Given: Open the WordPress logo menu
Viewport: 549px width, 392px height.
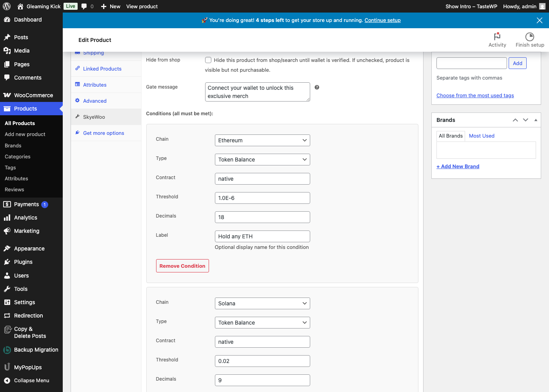Looking at the screenshot, I should (x=6, y=6).
